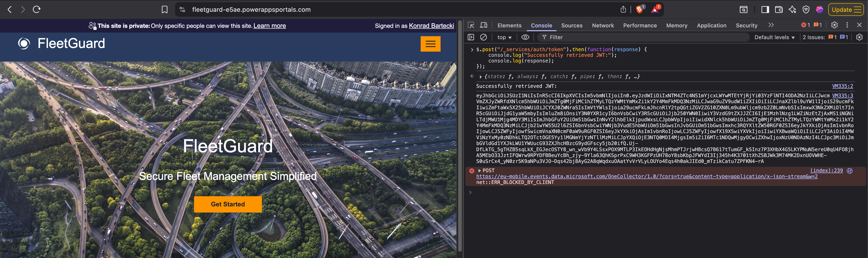The height and width of the screenshot is (258, 868).
Task: Open the Default levels dropdown
Action: pos(774,37)
